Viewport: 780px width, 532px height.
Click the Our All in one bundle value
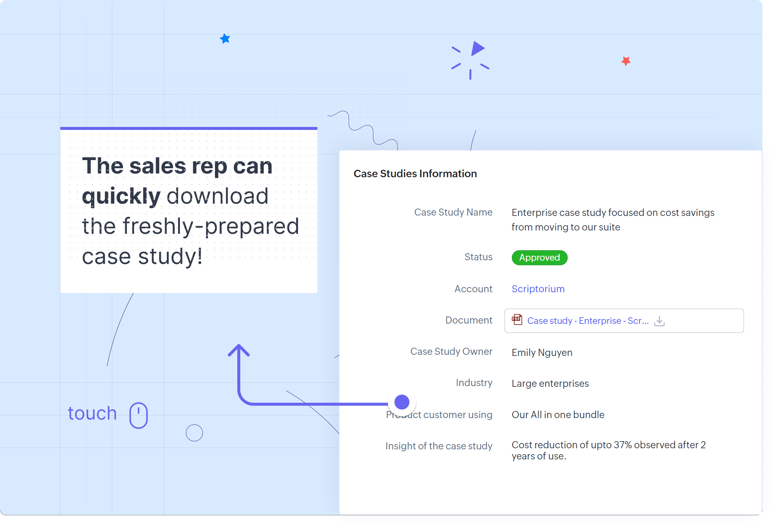(558, 415)
